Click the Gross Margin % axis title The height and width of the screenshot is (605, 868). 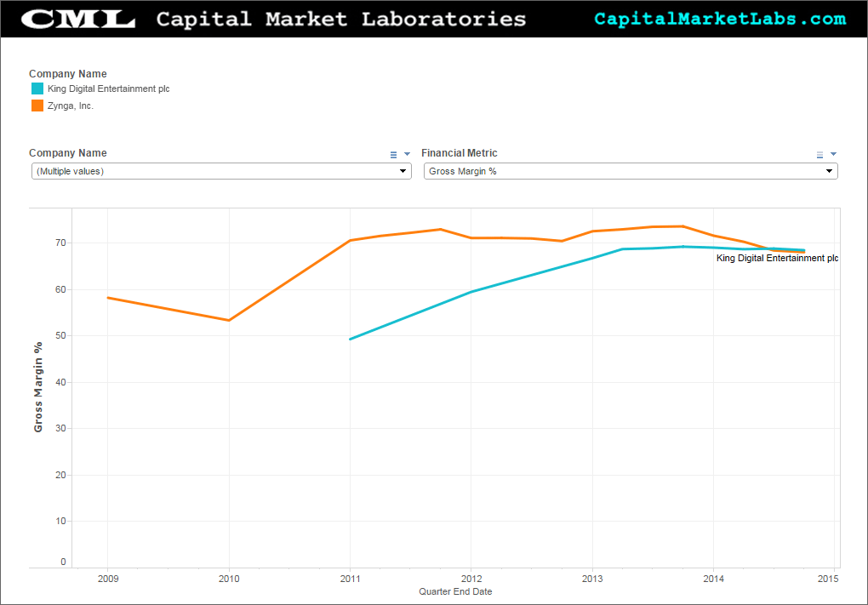[x=38, y=387]
